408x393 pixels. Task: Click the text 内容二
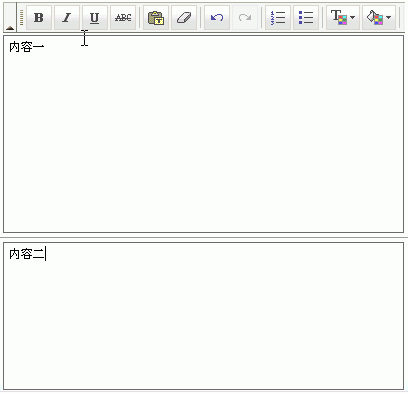pos(27,254)
